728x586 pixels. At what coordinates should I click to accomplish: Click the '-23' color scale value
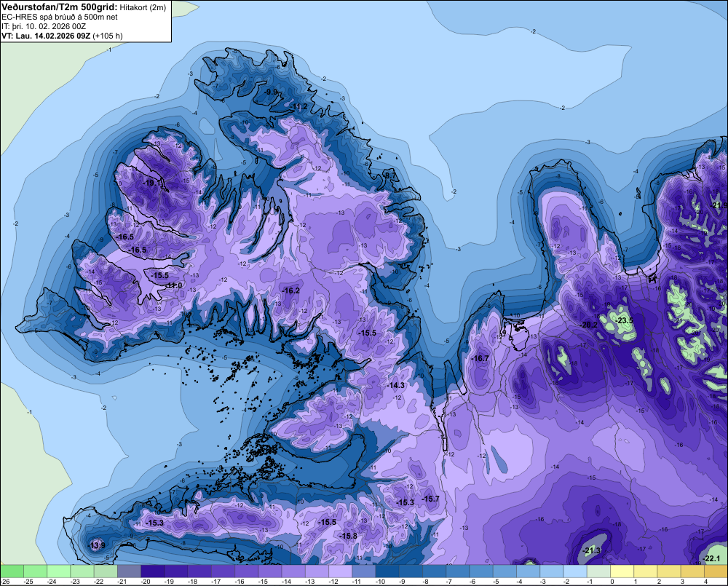click(75, 582)
